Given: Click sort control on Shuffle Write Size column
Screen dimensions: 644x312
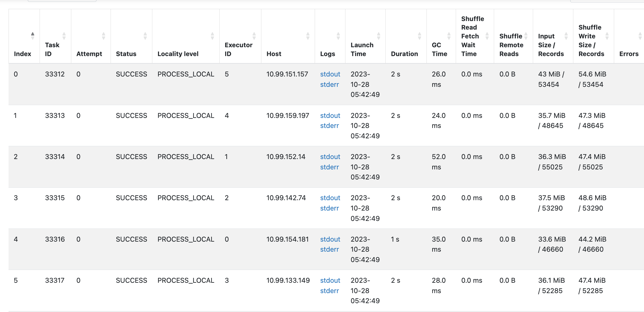Looking at the screenshot, I should pyautogui.click(x=606, y=36).
